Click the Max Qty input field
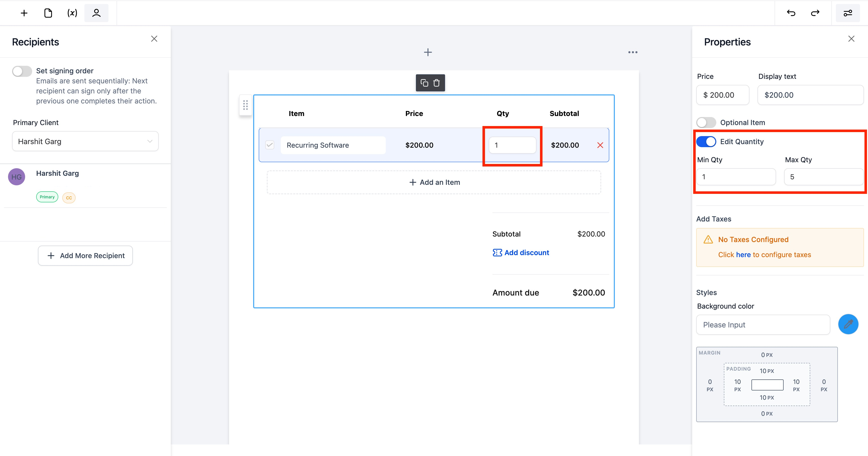The height and width of the screenshot is (456, 868). [823, 177]
